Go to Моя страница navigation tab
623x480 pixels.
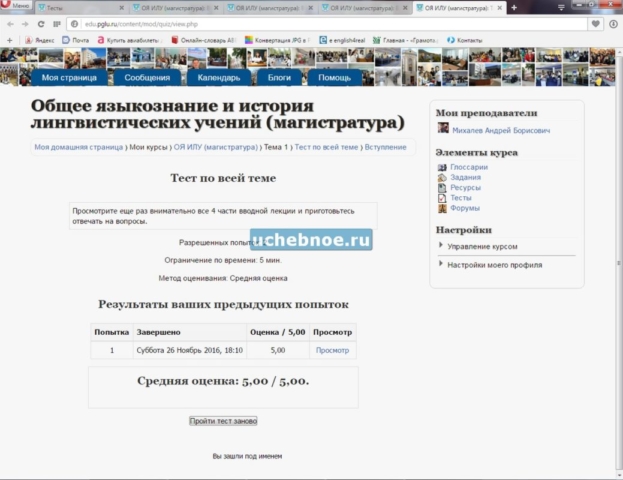[69, 77]
